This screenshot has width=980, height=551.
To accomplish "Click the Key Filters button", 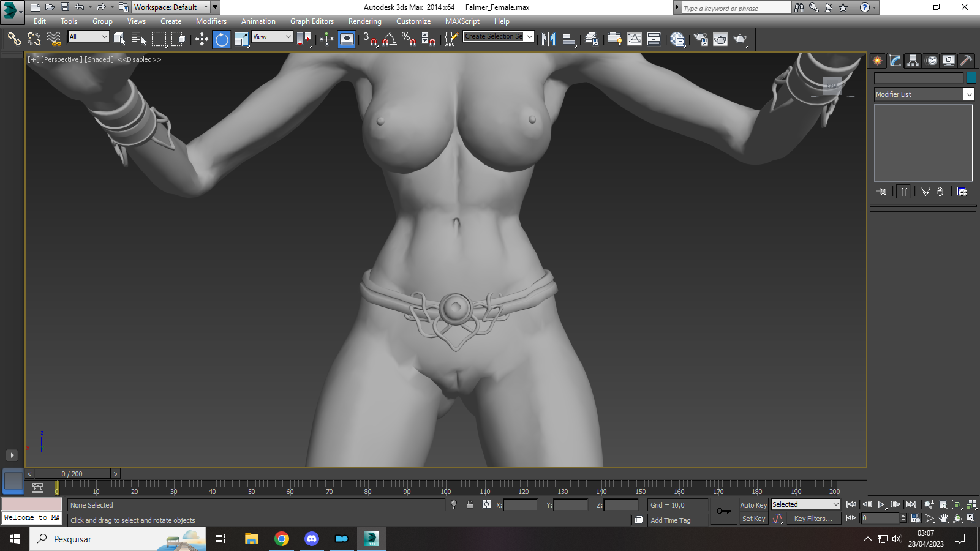I will tap(813, 519).
